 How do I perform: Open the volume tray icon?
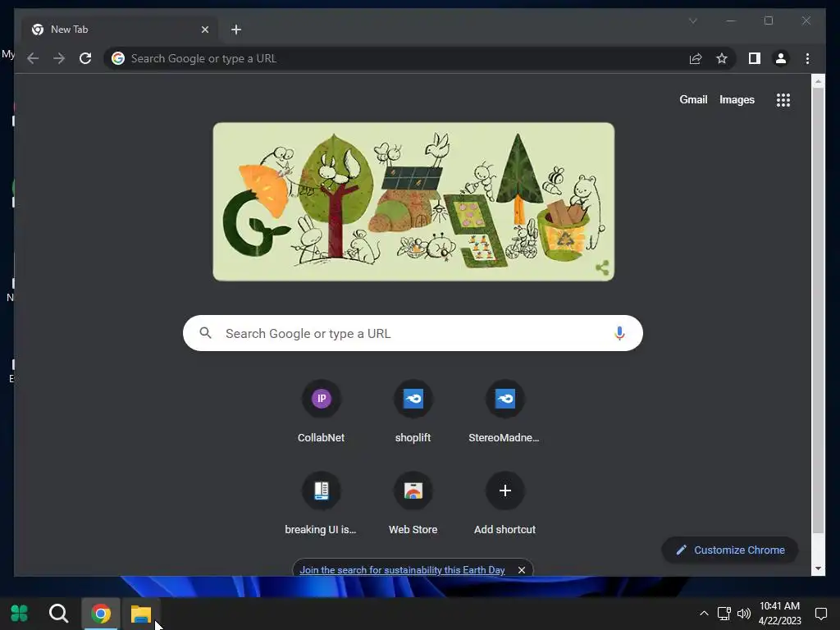[x=744, y=614]
